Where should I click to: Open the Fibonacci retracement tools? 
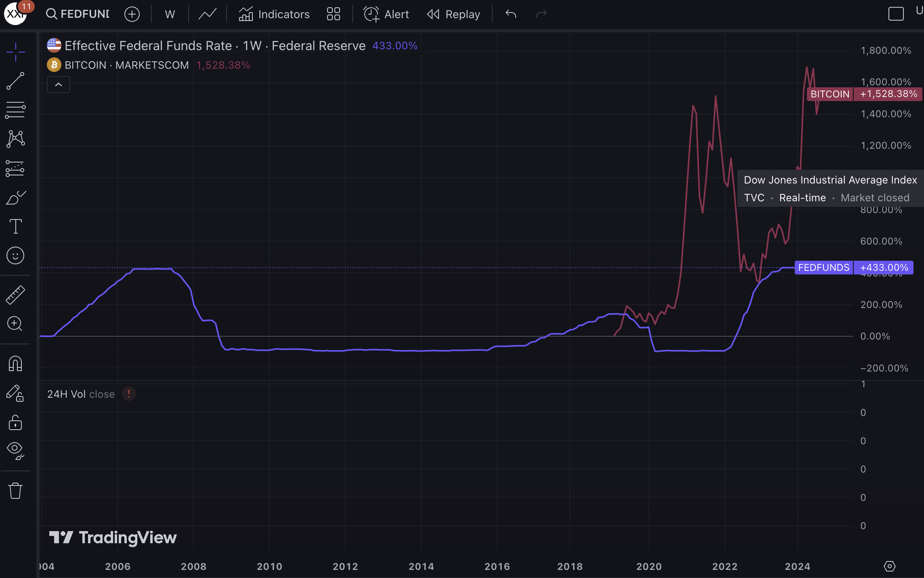pyautogui.click(x=15, y=110)
